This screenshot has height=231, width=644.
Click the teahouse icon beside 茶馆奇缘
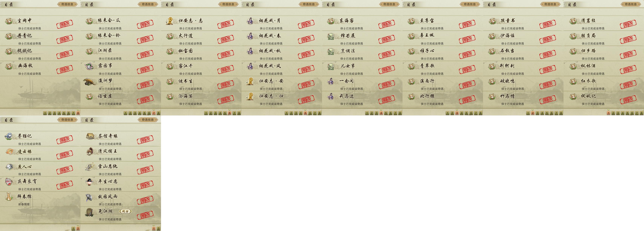pos(90,136)
